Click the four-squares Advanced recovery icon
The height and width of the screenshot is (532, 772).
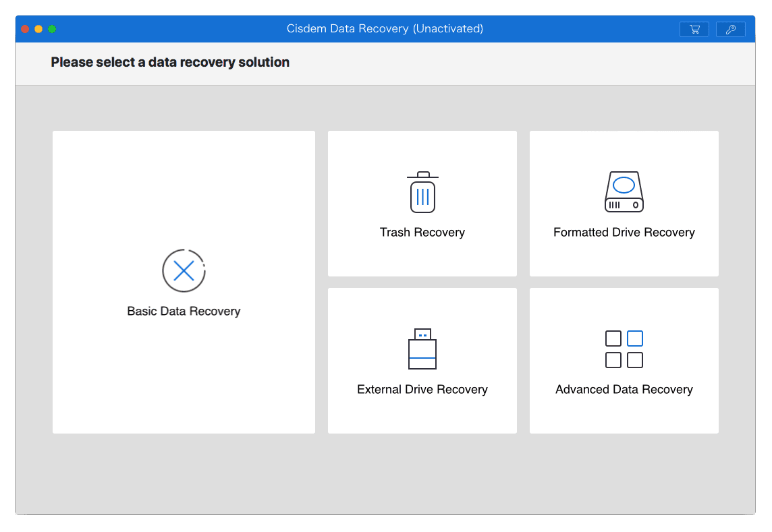624,349
